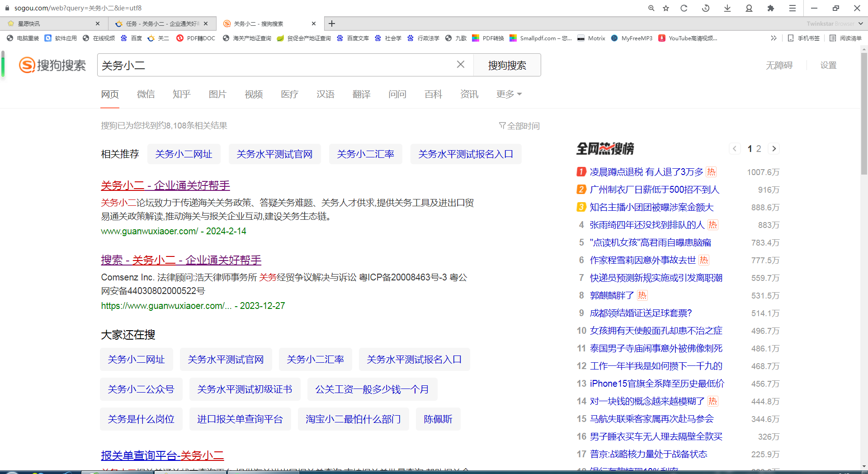Open the 手机书签 mobile bookmarks
The width and height of the screenshot is (868, 474).
click(803, 38)
